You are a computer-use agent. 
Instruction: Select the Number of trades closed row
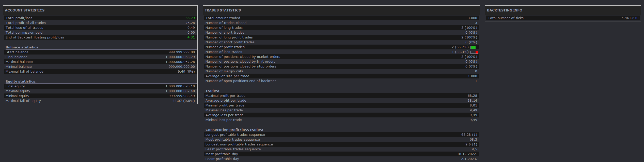point(341,23)
